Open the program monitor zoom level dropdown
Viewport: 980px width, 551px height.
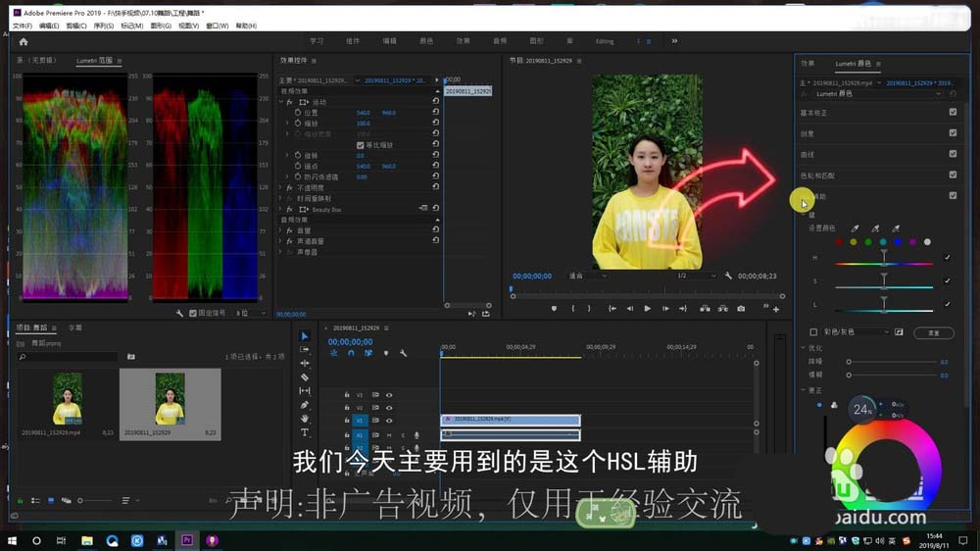click(x=587, y=275)
